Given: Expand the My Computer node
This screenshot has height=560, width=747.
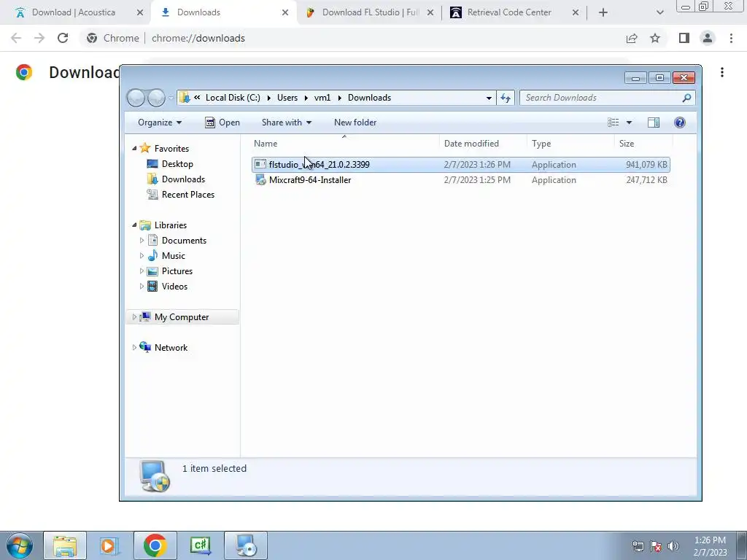Looking at the screenshot, I should [134, 316].
